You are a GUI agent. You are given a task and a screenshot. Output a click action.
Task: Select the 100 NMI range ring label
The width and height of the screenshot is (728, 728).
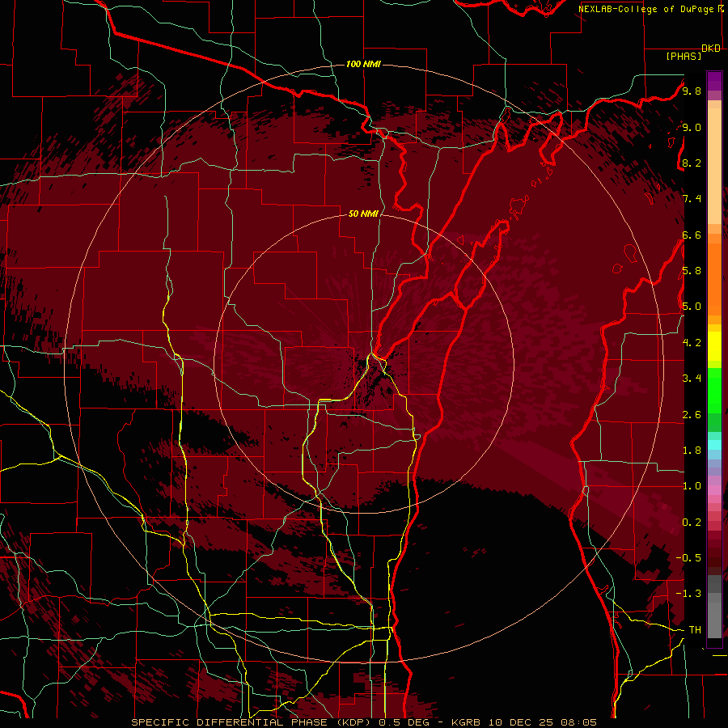pyautogui.click(x=363, y=64)
